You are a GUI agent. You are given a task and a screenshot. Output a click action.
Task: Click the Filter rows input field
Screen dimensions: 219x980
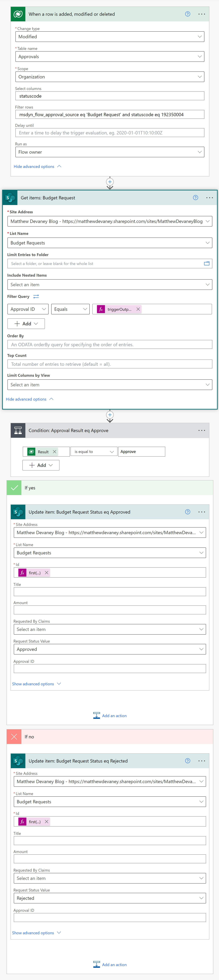(x=110, y=115)
